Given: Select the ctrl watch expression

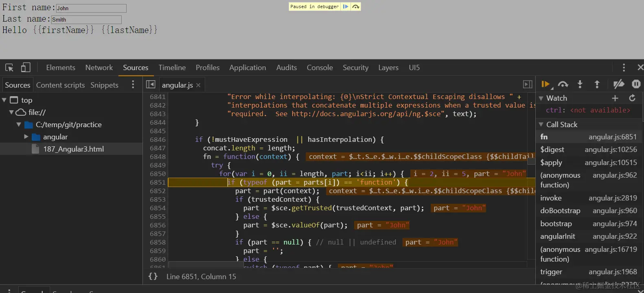Looking at the screenshot, I should point(589,110).
